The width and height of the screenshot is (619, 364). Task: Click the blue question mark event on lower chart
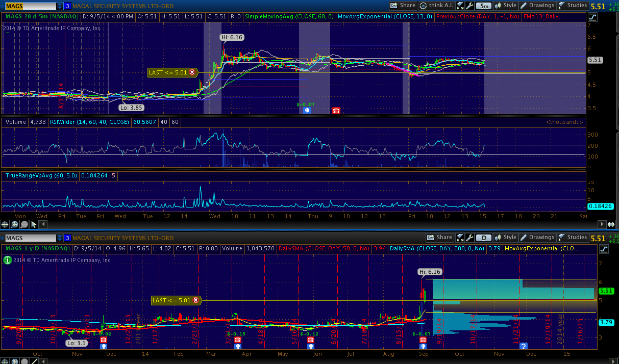click(524, 346)
